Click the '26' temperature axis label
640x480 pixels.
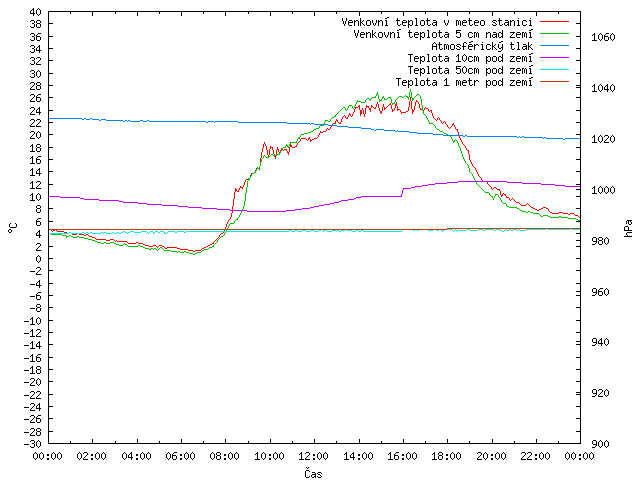pos(36,98)
